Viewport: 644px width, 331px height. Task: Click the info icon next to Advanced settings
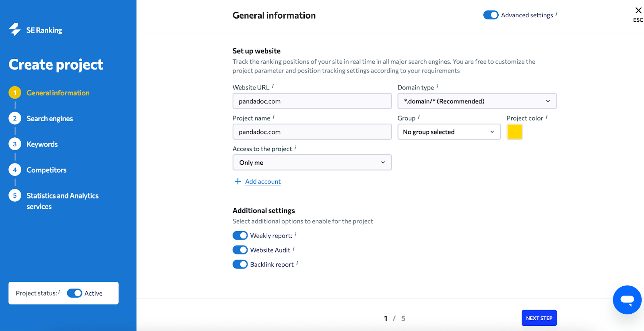point(557,14)
